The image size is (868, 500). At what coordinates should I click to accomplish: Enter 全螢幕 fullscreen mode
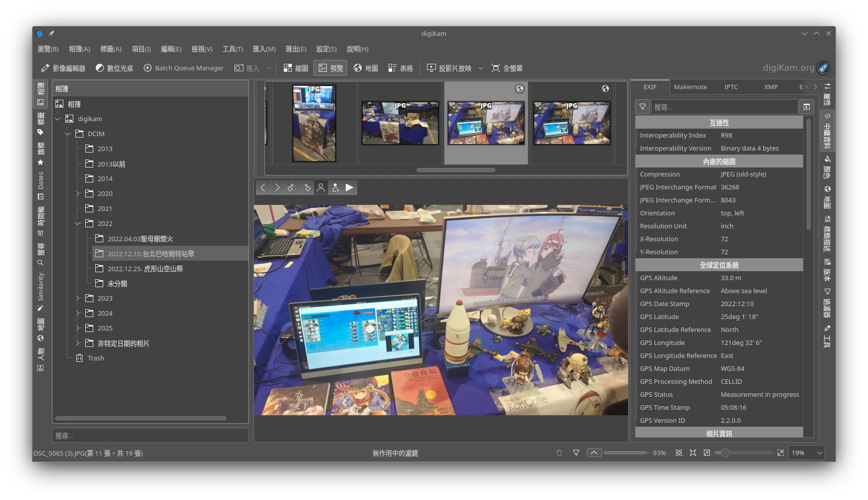[x=507, y=68]
